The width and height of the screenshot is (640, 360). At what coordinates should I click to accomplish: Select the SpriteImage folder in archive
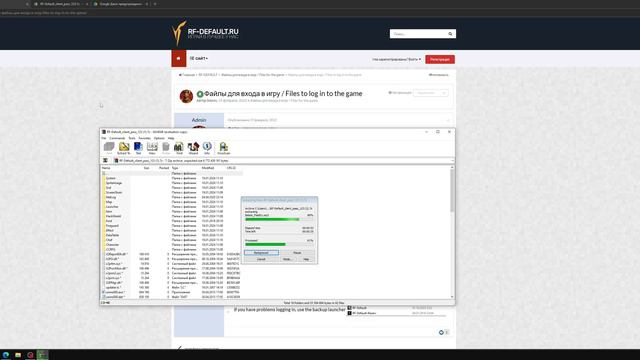[x=113, y=183]
